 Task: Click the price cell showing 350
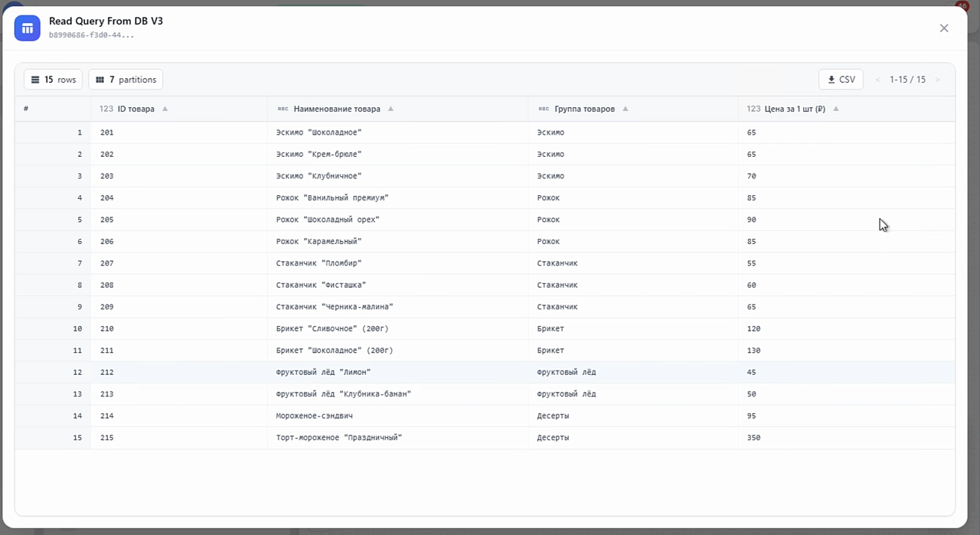pos(753,438)
